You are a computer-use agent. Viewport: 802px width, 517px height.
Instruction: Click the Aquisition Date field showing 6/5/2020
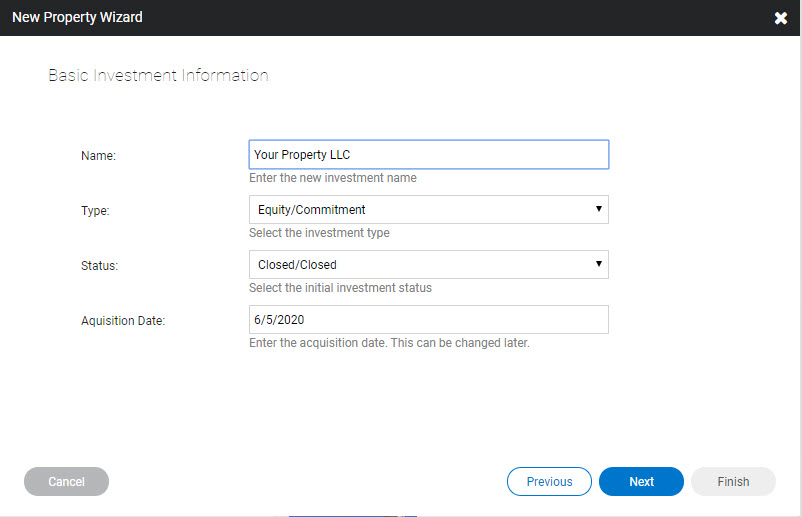[429, 320]
